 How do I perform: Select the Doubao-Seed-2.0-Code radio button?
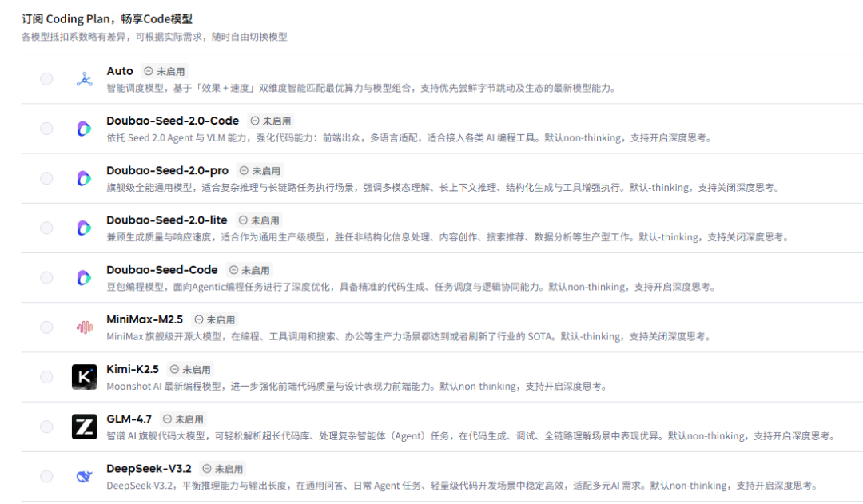[x=47, y=129]
